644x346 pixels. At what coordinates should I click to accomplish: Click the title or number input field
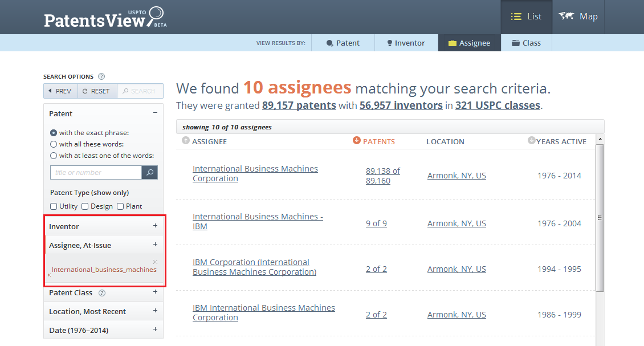coord(96,173)
